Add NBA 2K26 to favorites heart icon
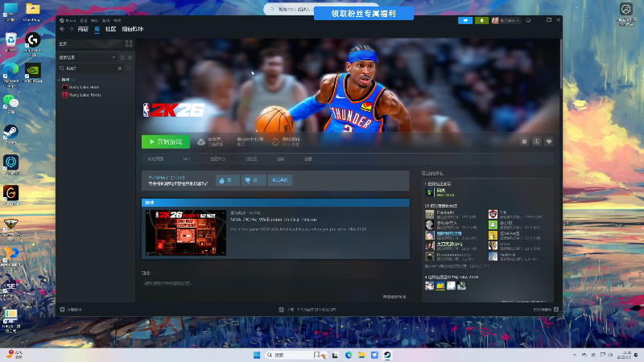The height and width of the screenshot is (362, 644). pyautogui.click(x=549, y=142)
